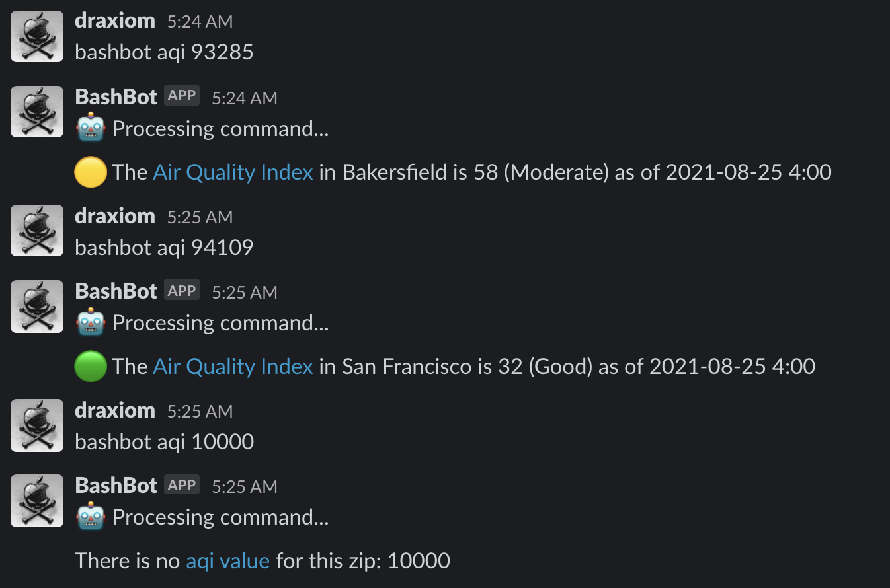
Task: Click the APP badge in the 5:24 AM BashBot message
Action: pos(182,96)
